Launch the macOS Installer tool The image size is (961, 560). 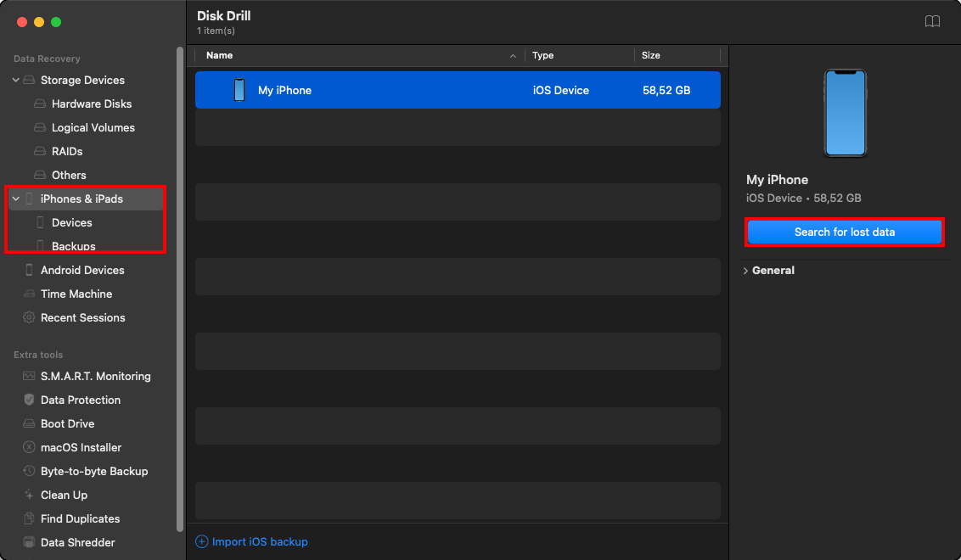pos(81,447)
